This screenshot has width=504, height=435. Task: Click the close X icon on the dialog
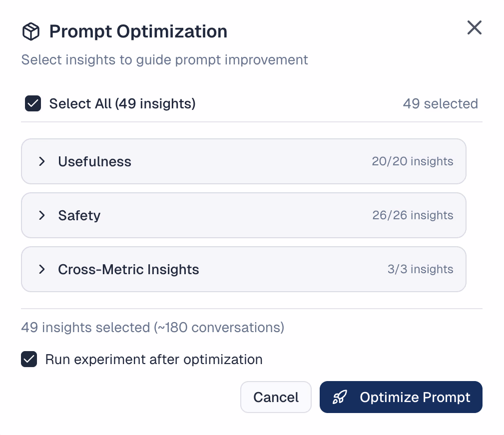point(474,28)
